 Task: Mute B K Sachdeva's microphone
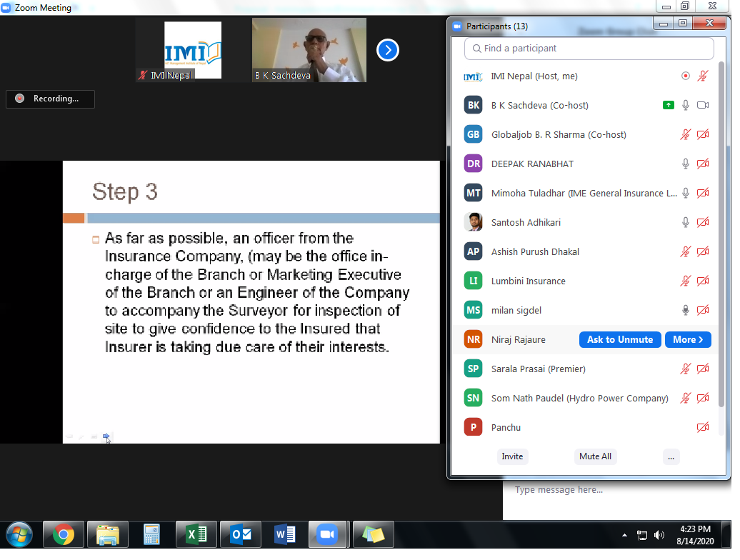pyautogui.click(x=686, y=105)
